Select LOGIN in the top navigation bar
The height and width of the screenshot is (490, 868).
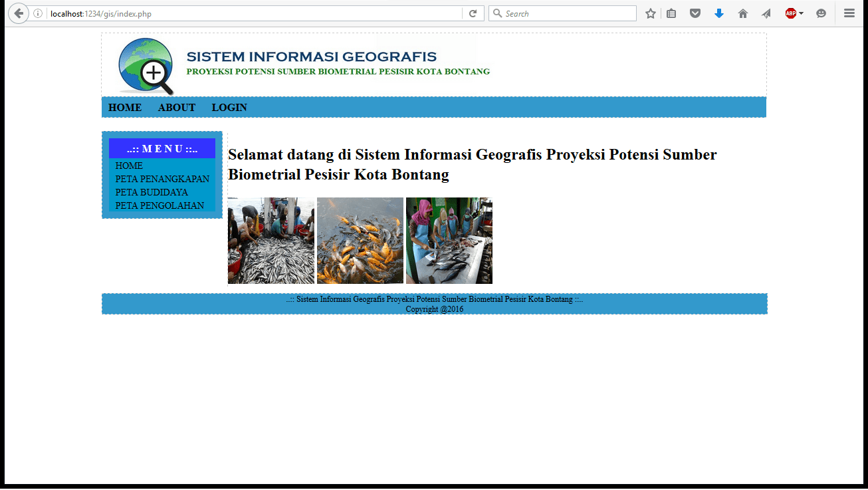tap(229, 108)
